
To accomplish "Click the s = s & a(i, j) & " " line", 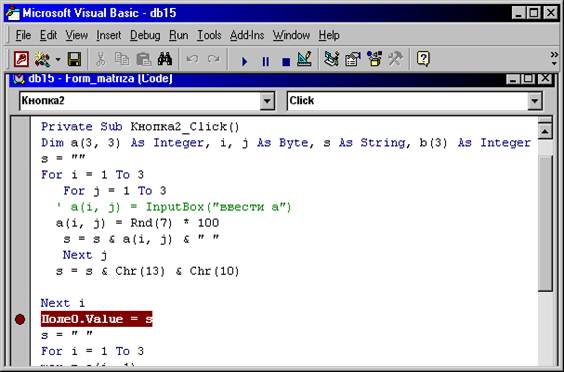I will [x=141, y=239].
